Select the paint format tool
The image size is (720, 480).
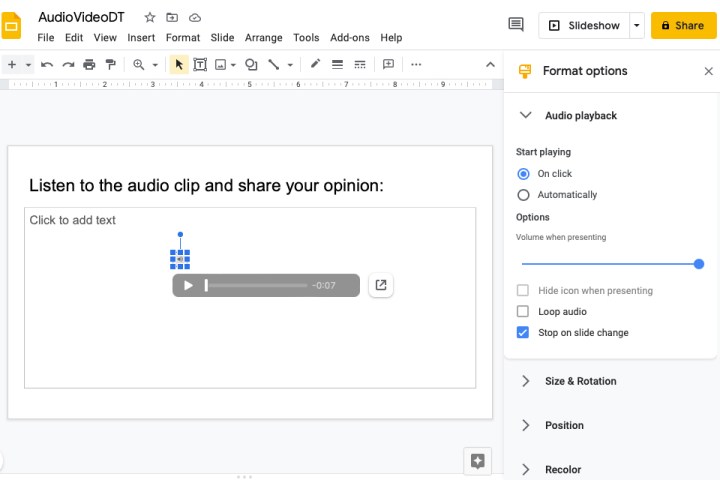click(x=110, y=64)
